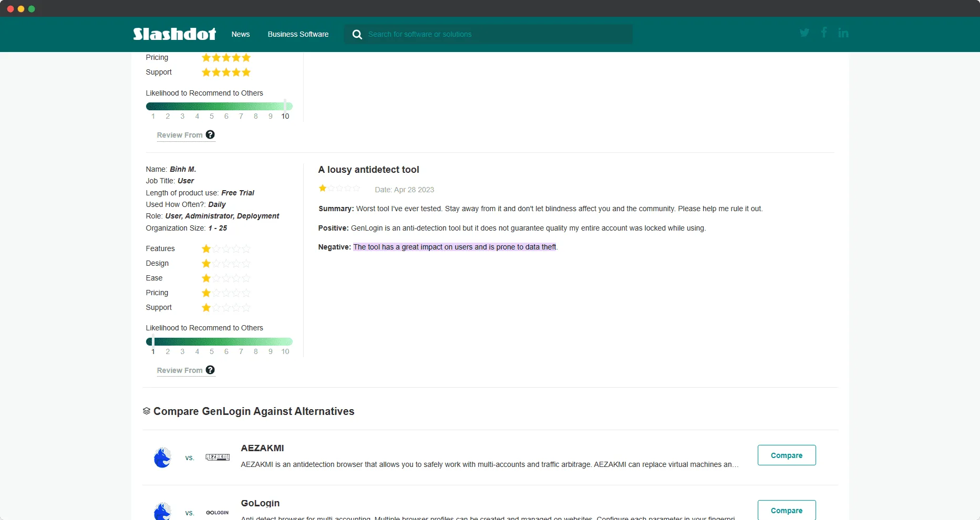Open the GoLogin title link
980x520 pixels.
click(x=260, y=503)
